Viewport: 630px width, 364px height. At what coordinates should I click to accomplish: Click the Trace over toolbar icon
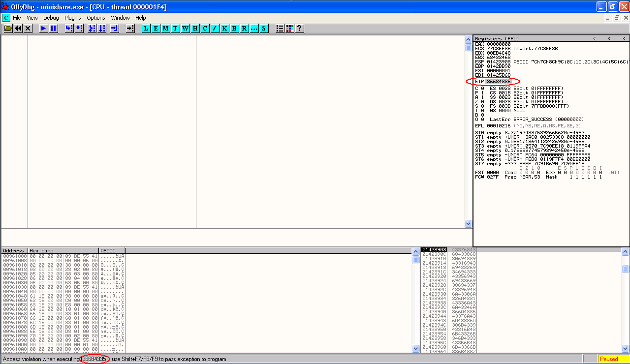(x=102, y=29)
